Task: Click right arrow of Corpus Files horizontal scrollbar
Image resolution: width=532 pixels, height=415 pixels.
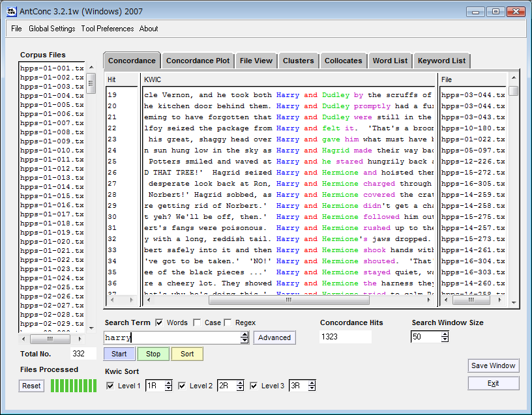Action: click(x=80, y=339)
